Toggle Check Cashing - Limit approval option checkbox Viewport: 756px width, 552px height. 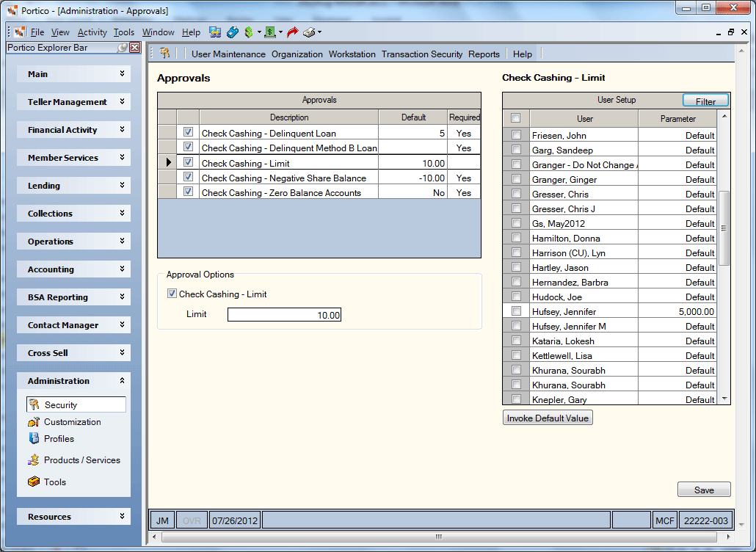pyautogui.click(x=172, y=294)
